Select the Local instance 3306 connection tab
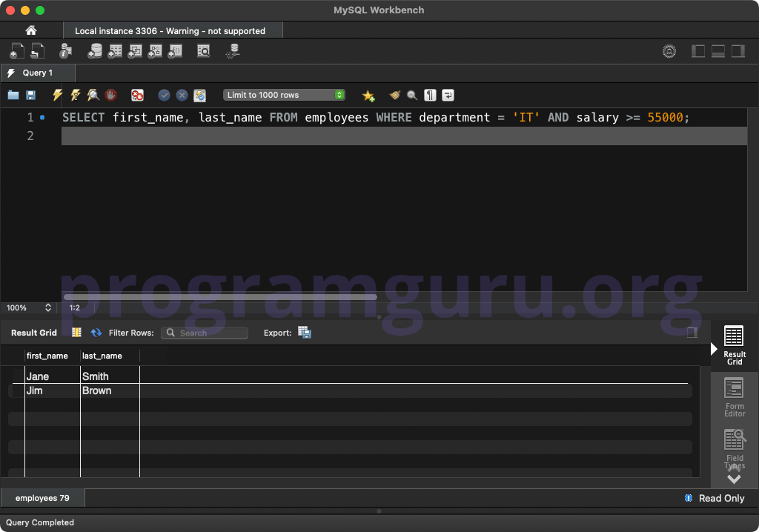The width and height of the screenshot is (759, 532). pyautogui.click(x=173, y=30)
